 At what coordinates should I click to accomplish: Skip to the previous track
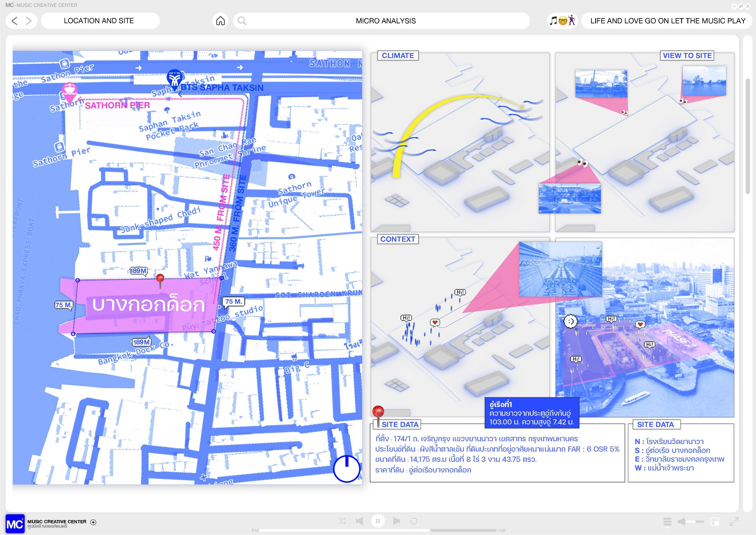click(x=360, y=521)
